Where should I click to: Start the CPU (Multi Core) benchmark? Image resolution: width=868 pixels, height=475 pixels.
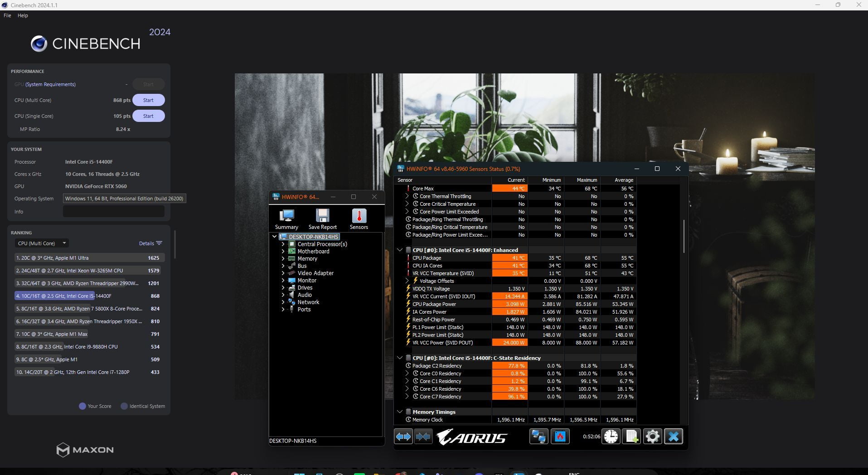[148, 100]
